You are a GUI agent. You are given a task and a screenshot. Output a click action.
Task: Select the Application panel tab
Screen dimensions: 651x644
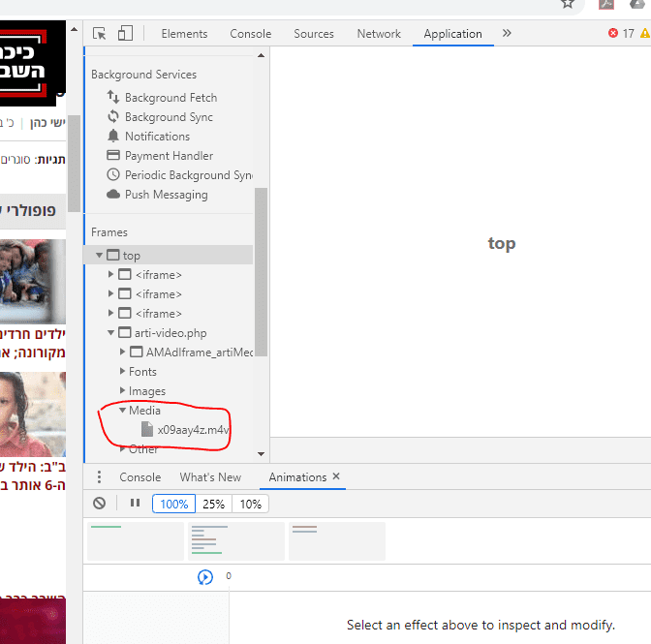pyautogui.click(x=453, y=34)
